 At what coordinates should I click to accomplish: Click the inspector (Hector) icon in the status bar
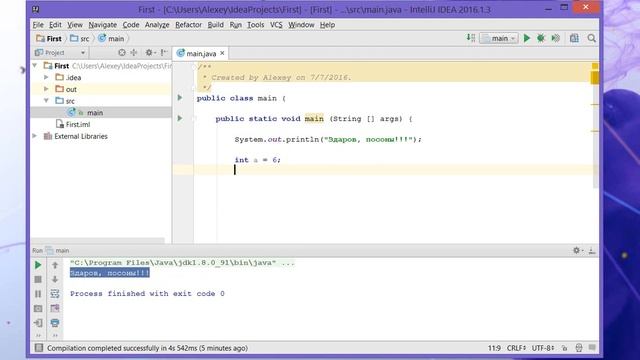(x=579, y=348)
